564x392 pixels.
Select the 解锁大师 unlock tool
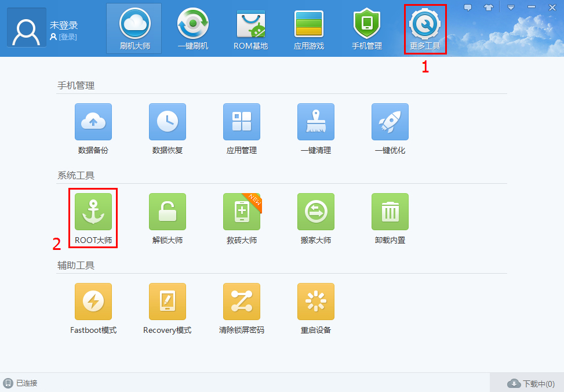(167, 212)
